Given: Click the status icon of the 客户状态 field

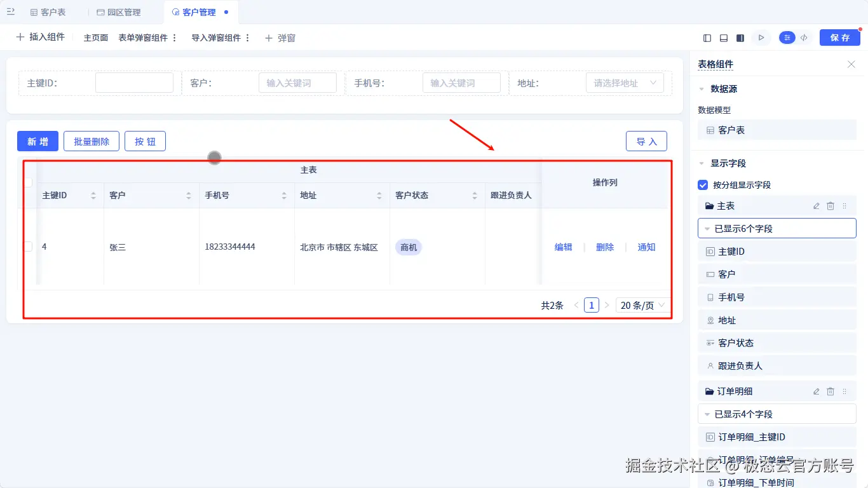Looking at the screenshot, I should point(710,343).
